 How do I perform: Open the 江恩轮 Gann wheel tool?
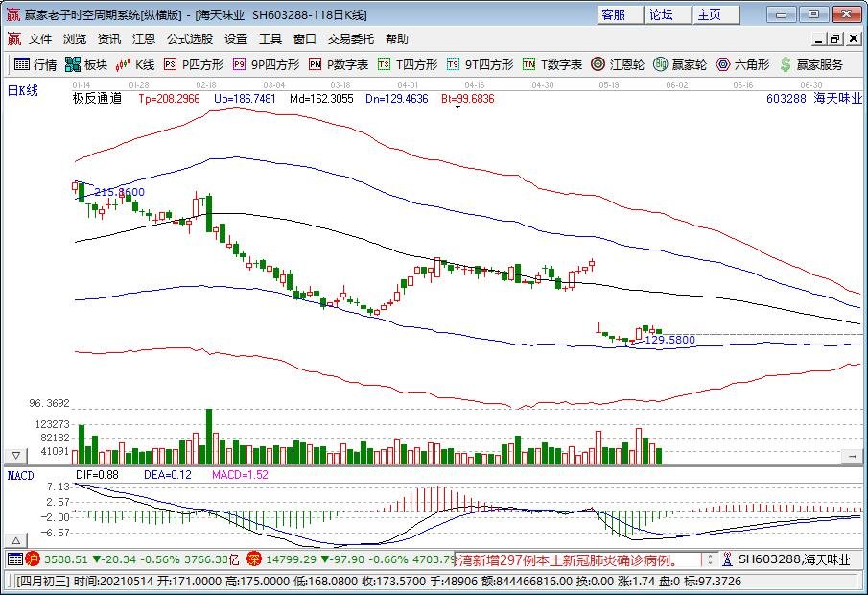click(618, 65)
